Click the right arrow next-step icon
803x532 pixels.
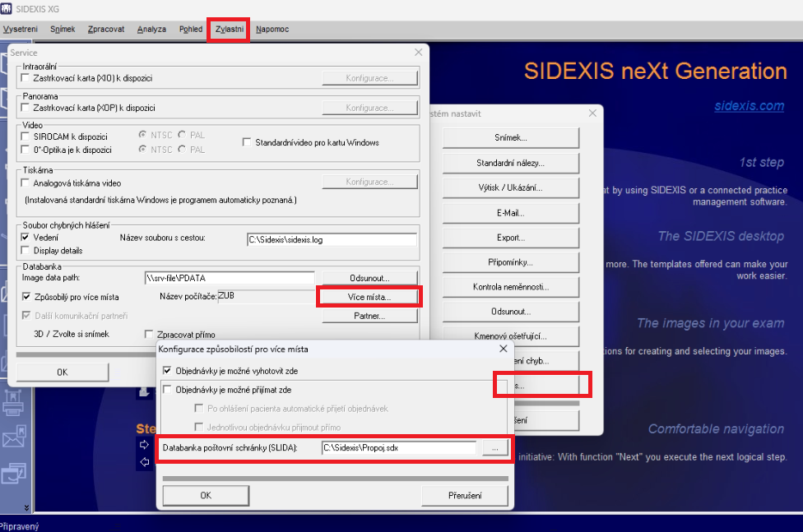click(x=145, y=445)
